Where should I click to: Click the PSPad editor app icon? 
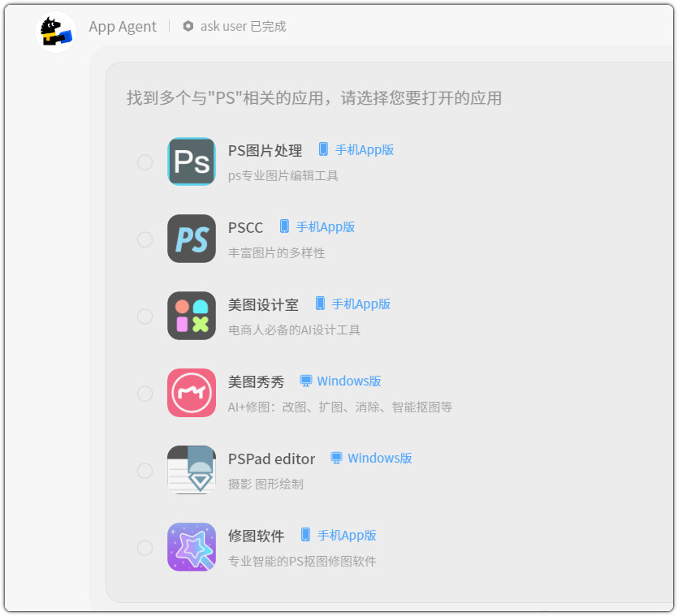(x=192, y=470)
